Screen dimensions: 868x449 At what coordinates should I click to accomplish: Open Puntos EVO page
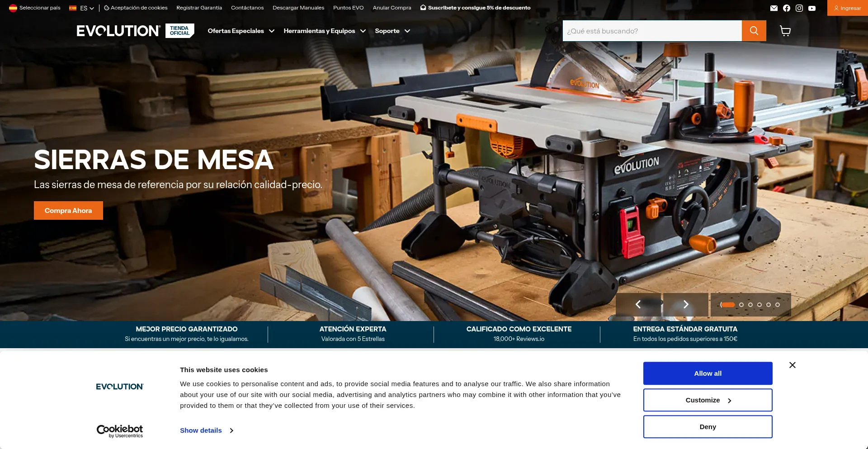coord(348,8)
